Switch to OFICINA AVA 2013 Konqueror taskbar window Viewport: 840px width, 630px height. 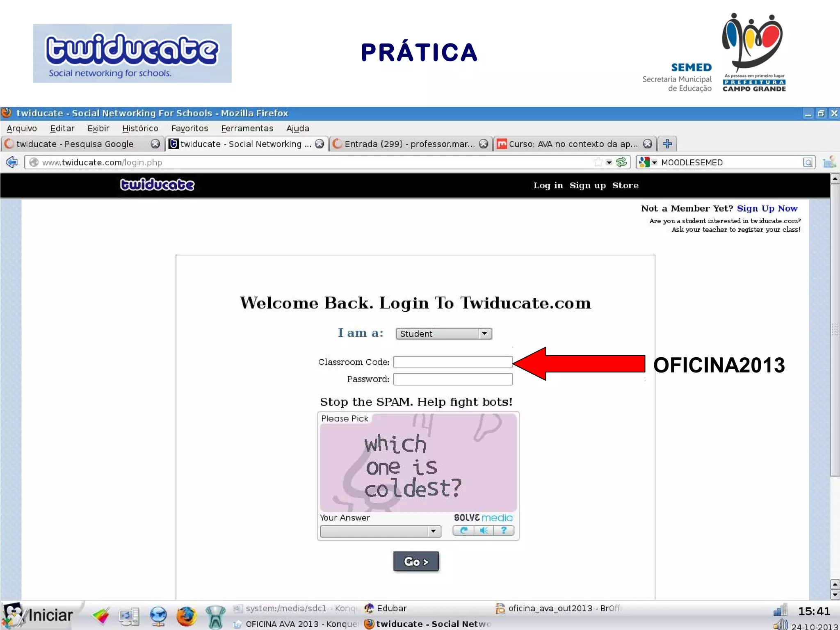296,624
